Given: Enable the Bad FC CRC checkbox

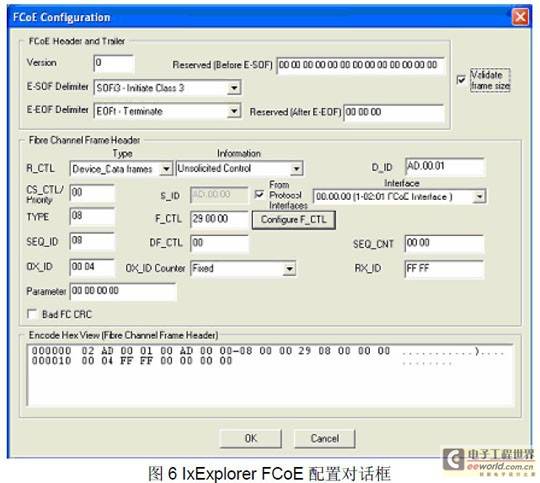Looking at the screenshot, I should (32, 314).
